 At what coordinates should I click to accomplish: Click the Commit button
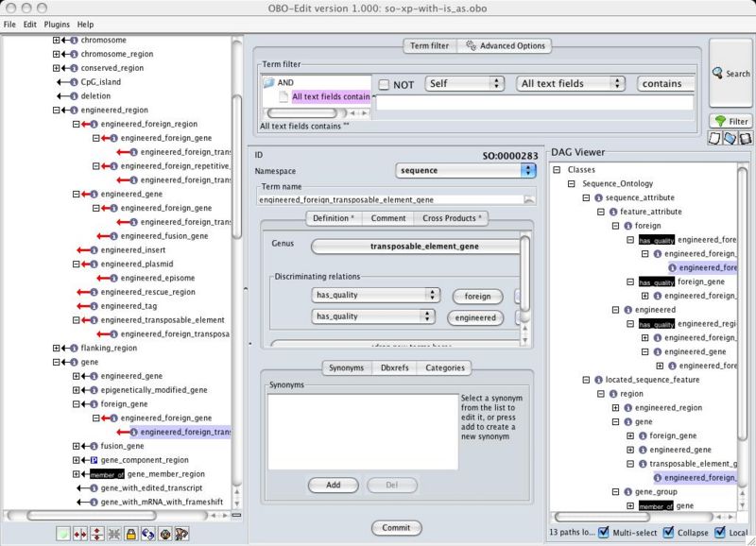(x=396, y=528)
